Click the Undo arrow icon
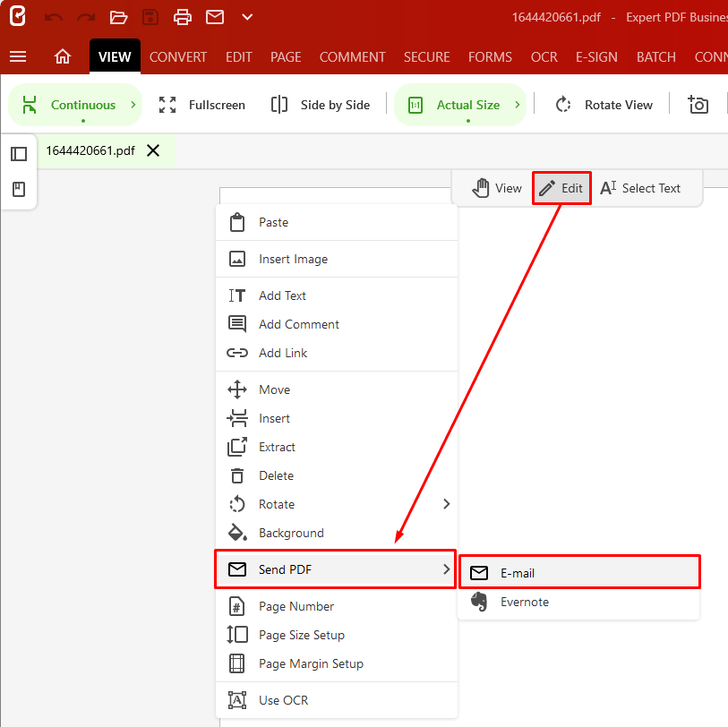 click(54, 17)
